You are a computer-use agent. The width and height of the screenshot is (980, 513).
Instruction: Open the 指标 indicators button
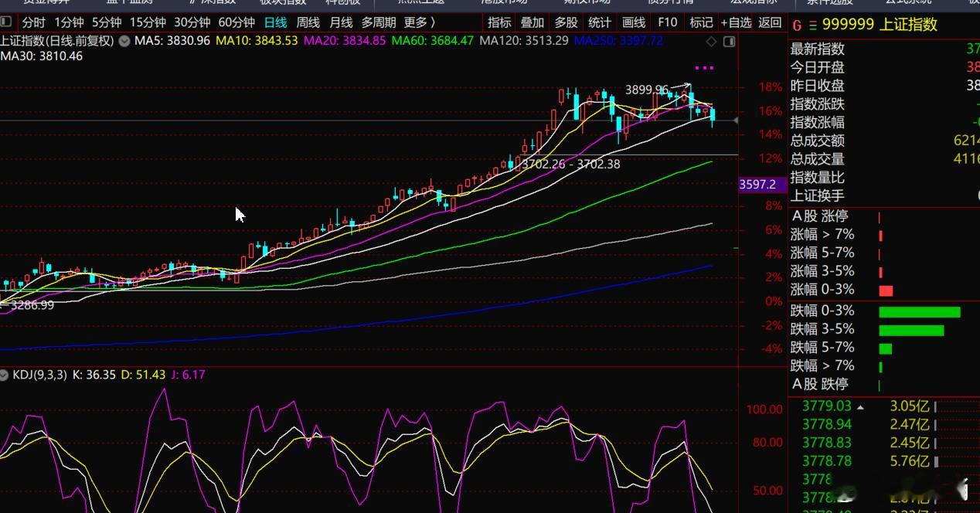(x=499, y=22)
